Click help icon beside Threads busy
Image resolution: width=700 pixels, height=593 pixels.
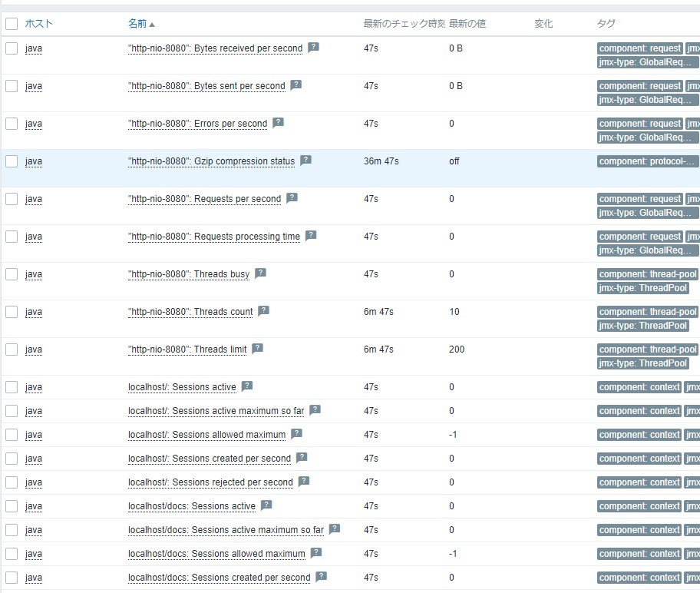click(260, 273)
